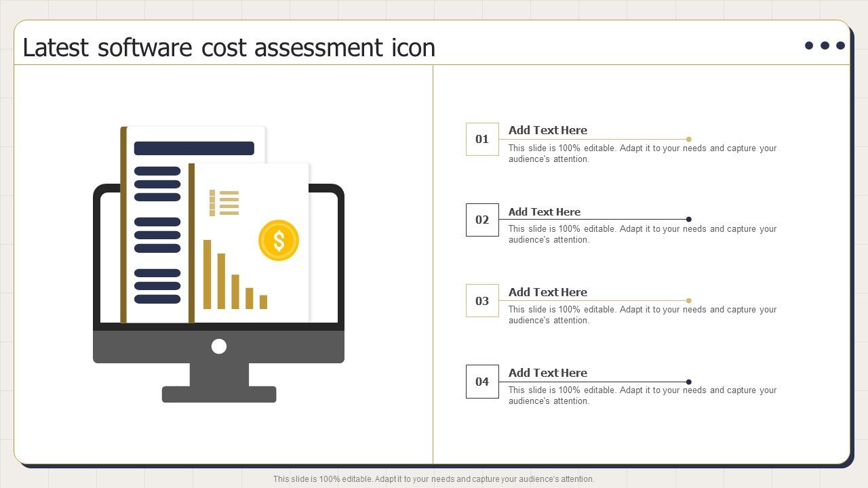The height and width of the screenshot is (488, 868).
Task: Click the gold end dot of line 01
Action: click(x=689, y=139)
